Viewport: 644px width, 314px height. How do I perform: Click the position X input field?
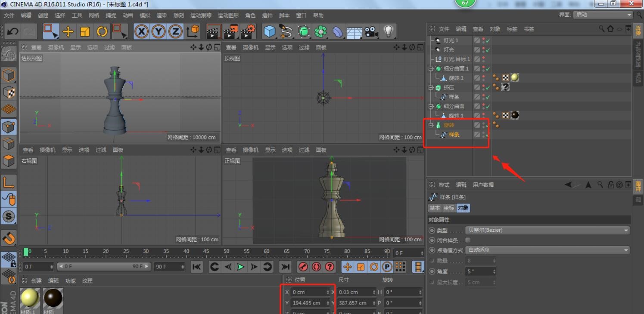pyautogui.click(x=310, y=292)
